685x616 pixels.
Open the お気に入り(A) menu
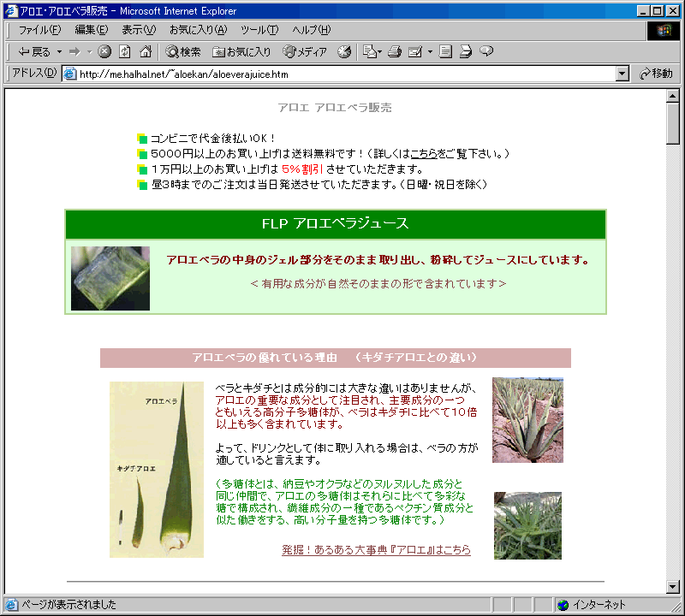click(x=199, y=30)
